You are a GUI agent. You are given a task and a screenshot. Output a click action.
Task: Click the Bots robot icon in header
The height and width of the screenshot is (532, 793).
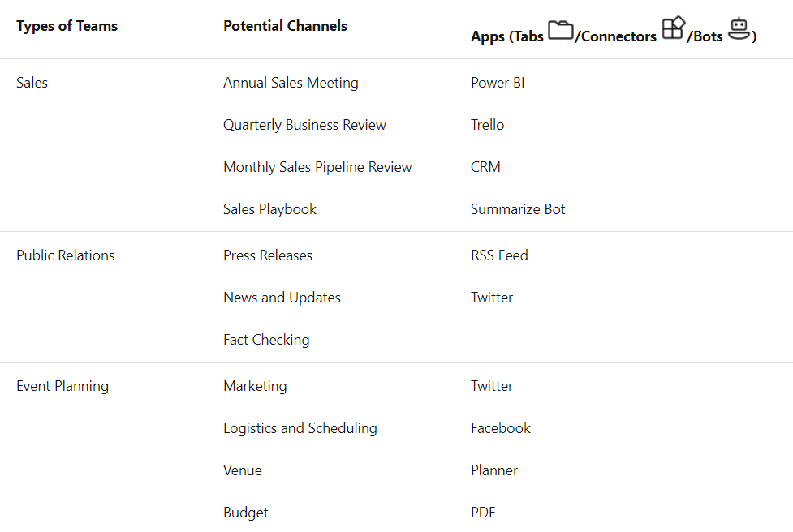click(x=738, y=29)
